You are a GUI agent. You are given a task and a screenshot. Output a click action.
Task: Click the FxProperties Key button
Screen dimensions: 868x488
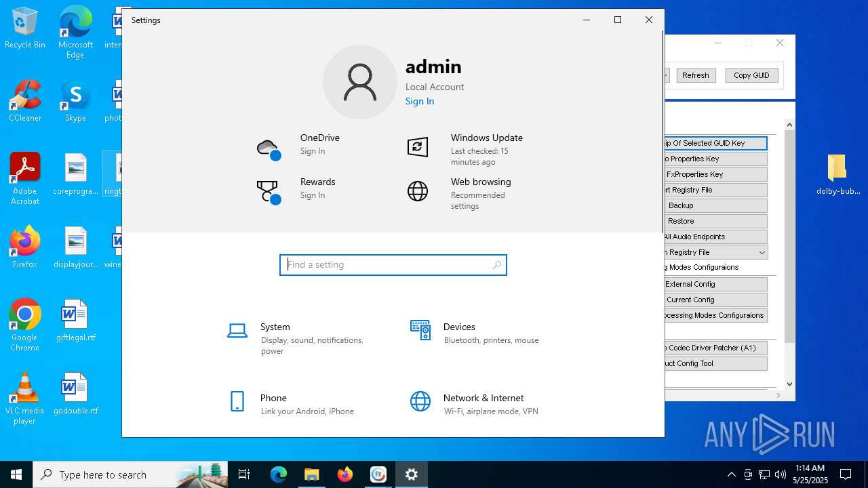(715, 174)
